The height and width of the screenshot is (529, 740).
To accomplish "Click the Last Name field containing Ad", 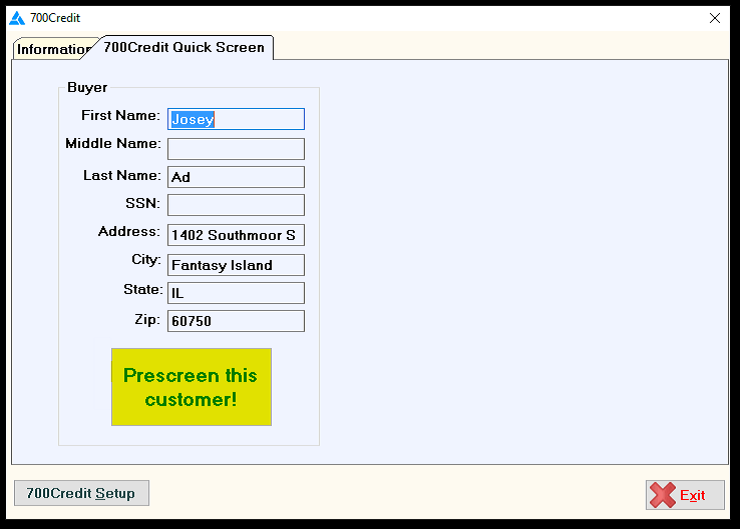I will coord(235,177).
